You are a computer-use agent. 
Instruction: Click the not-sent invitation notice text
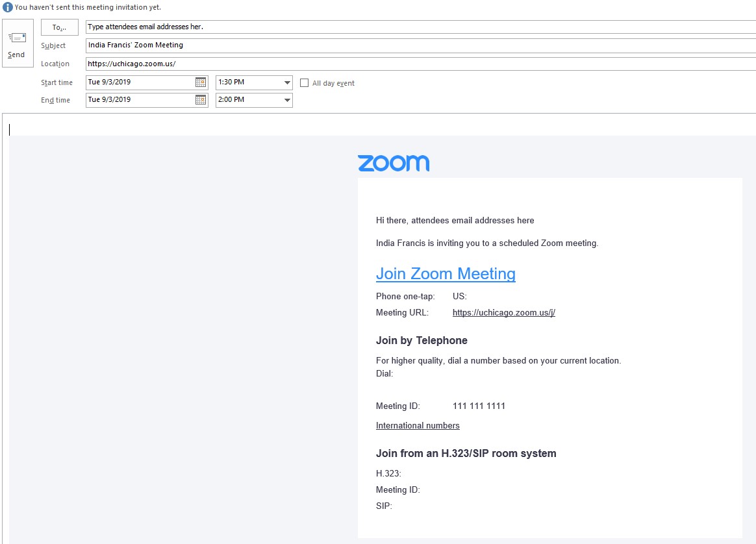[x=88, y=7]
